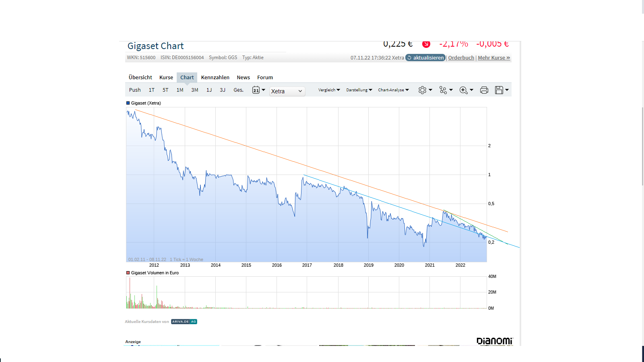644x362 pixels.
Task: Print the chart using the printer icon
Action: 484,90
